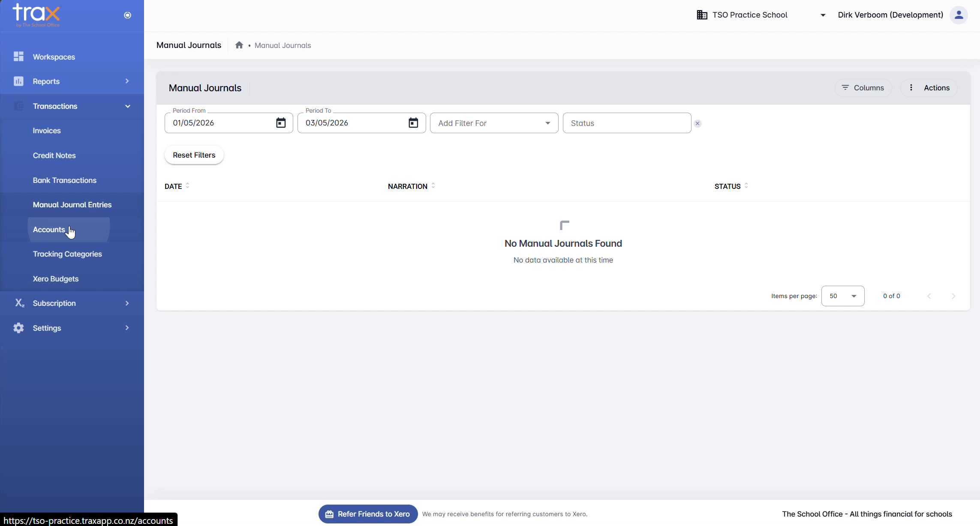This screenshot has width=980, height=526.
Task: Open the Period To calendar picker
Action: tap(413, 123)
